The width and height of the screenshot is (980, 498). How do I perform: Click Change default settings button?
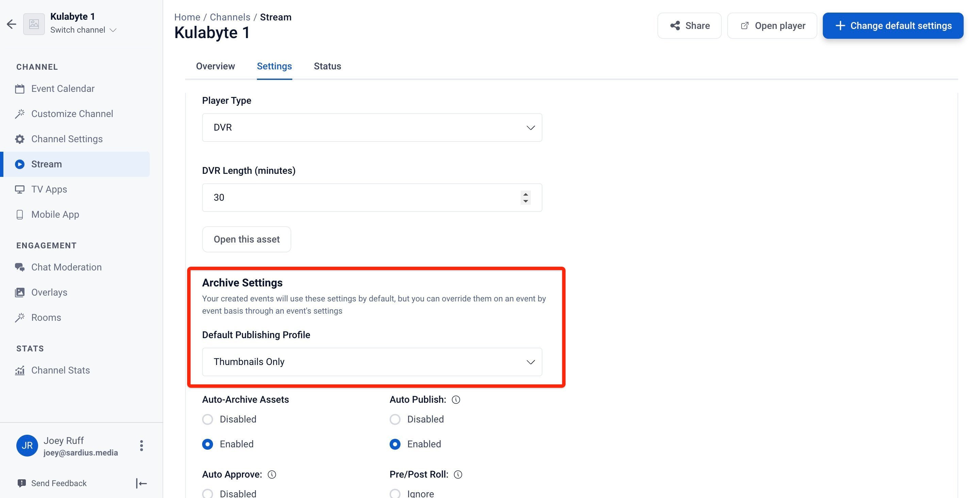coord(893,26)
